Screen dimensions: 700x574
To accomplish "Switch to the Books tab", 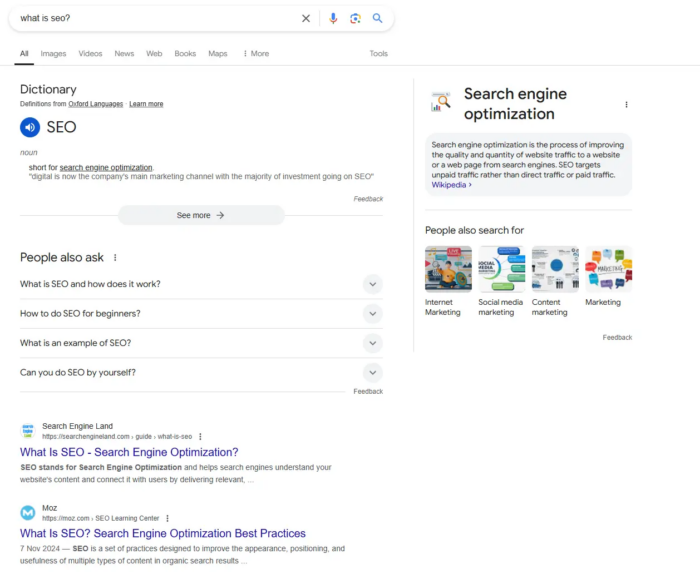I will [x=185, y=54].
